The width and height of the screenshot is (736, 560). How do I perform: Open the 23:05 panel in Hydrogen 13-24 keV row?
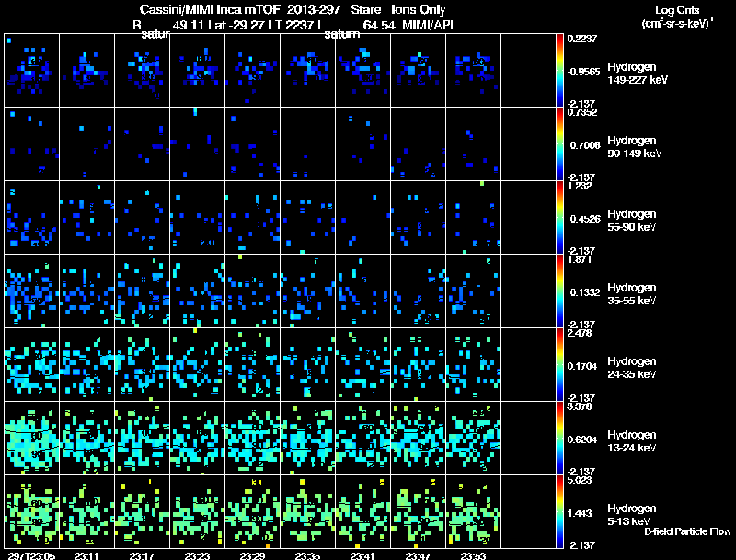[32, 439]
